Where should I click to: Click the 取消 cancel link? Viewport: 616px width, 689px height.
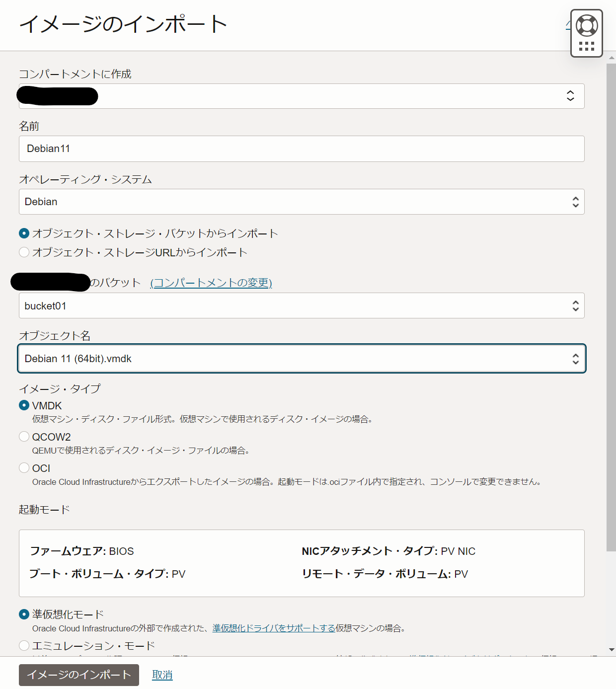162,675
